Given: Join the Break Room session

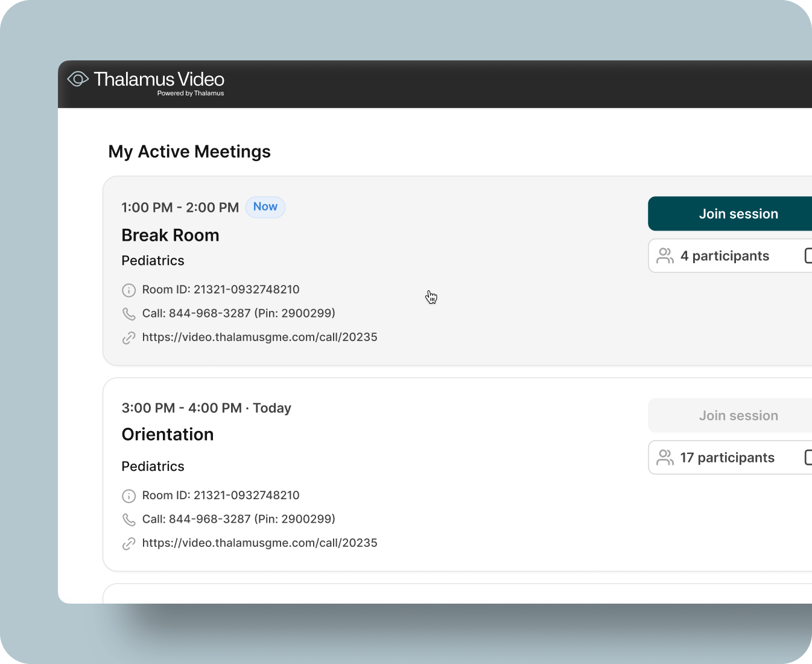Looking at the screenshot, I should [738, 214].
